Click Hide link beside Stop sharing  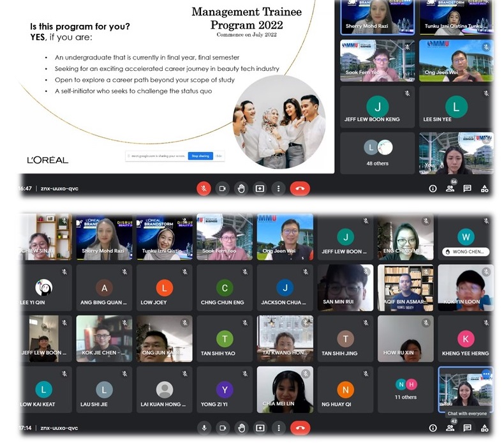tap(219, 156)
